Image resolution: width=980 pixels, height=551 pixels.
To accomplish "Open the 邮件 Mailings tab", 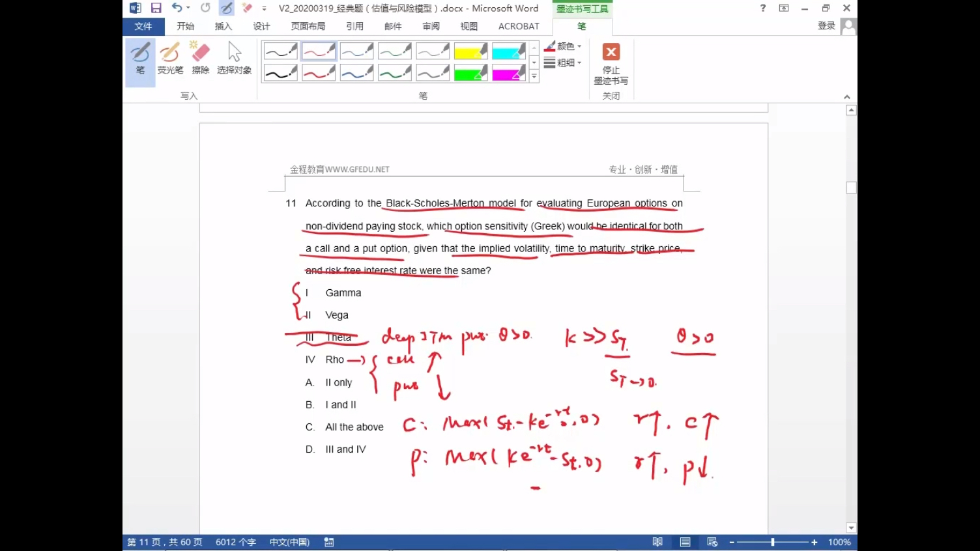I will pyautogui.click(x=393, y=26).
